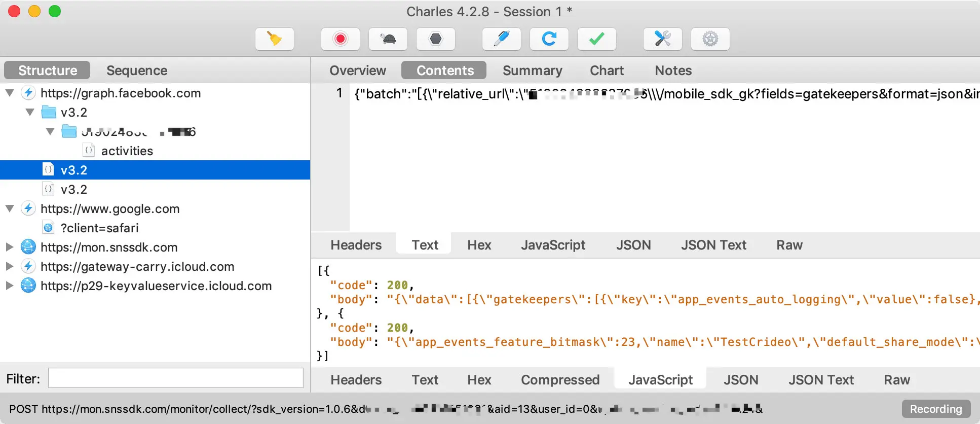Viewport: 980px width, 424px height.
Task: Open the response JSON Text tab
Action: click(821, 380)
